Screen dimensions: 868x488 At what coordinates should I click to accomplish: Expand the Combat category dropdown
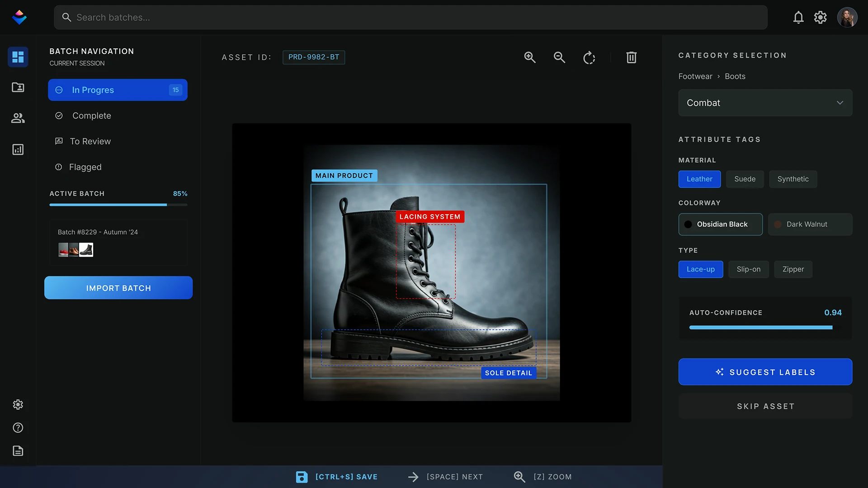pos(765,103)
